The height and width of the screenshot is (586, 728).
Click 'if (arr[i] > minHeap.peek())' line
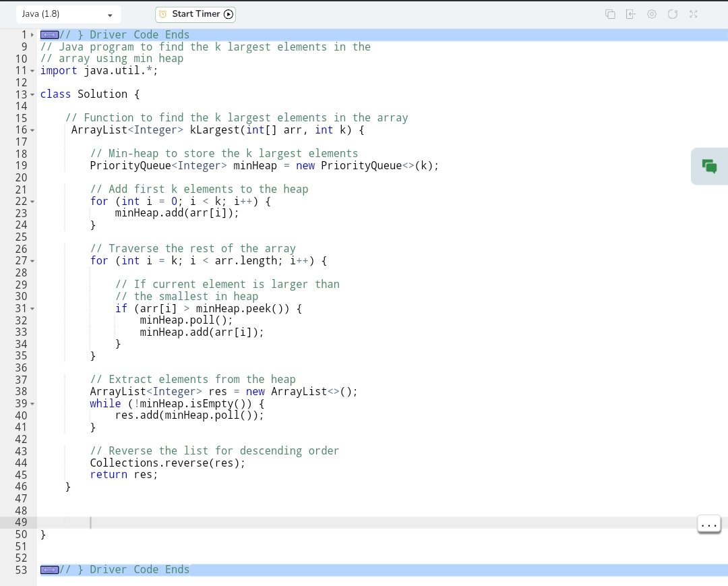pos(208,308)
